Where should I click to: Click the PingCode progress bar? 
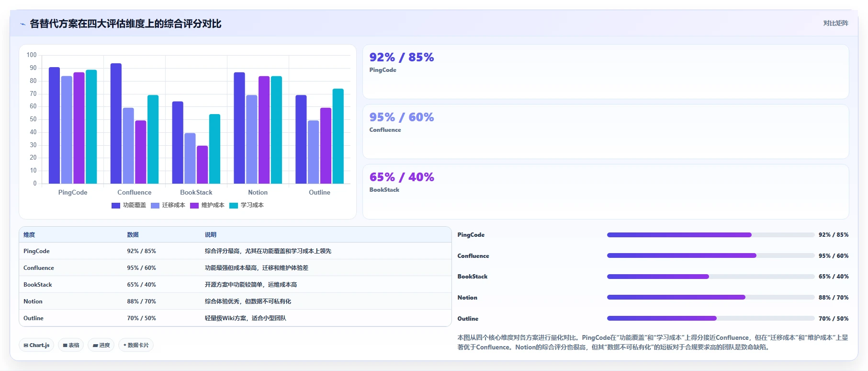[711, 235]
